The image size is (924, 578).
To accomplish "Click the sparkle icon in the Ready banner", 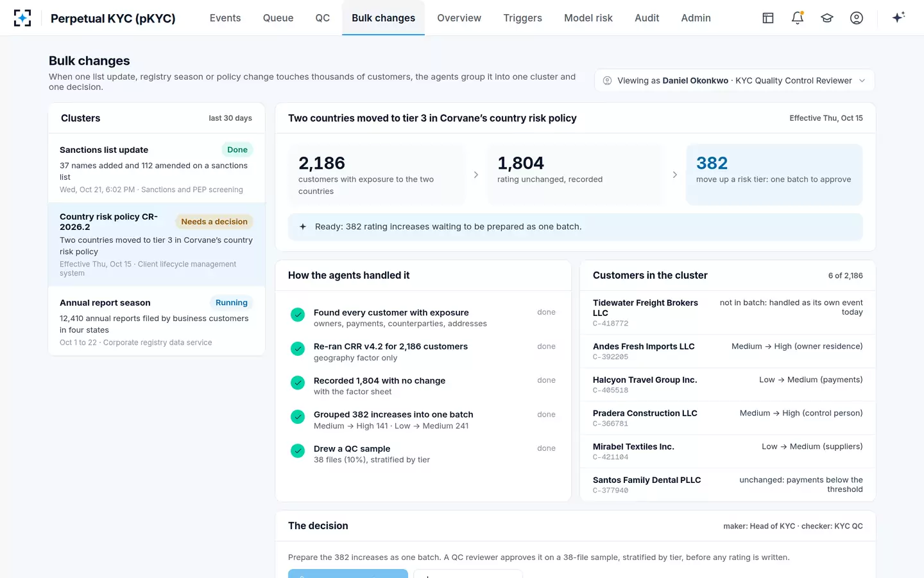I will pyautogui.click(x=303, y=227).
